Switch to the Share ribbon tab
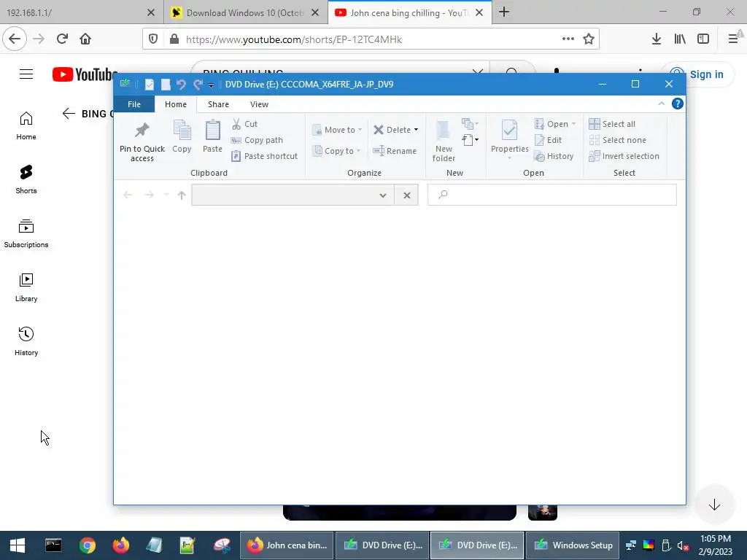 (218, 104)
